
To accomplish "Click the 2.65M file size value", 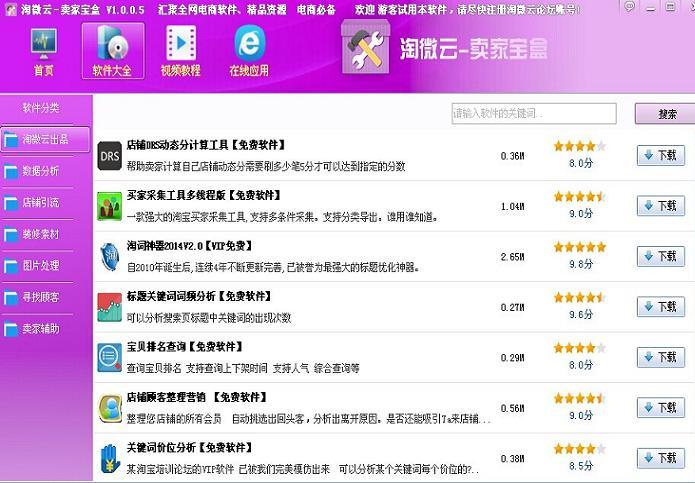I will (x=512, y=257).
